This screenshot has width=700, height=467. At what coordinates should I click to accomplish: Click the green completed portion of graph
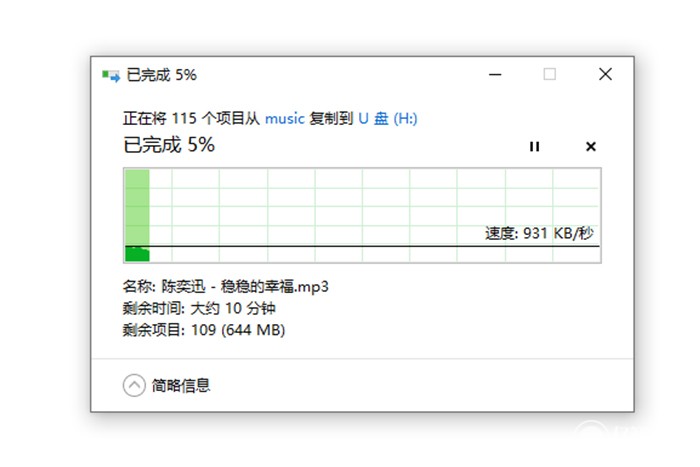coord(137,210)
